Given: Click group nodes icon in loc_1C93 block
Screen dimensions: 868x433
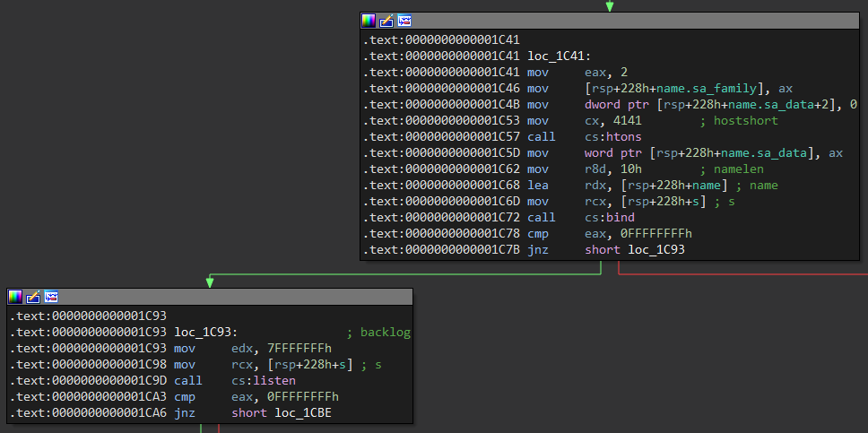Looking at the screenshot, I should (x=51, y=297).
